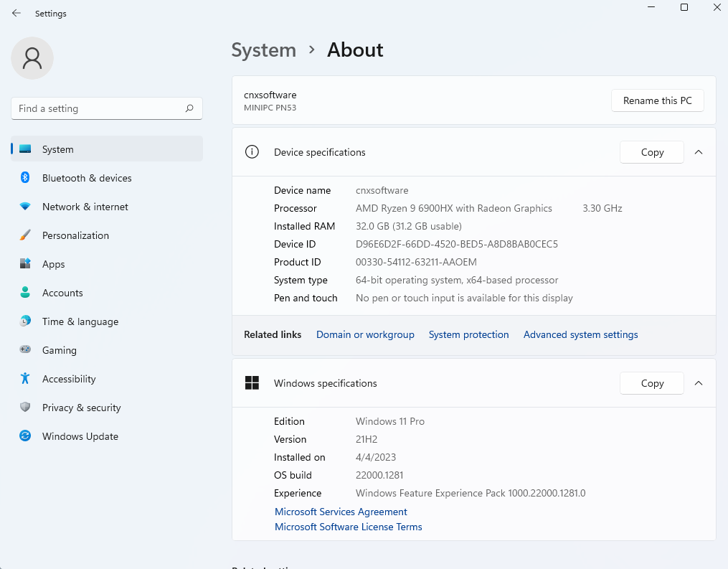This screenshot has height=569, width=728.
Task: Open Microsoft Services Agreement link
Action: (x=341, y=512)
